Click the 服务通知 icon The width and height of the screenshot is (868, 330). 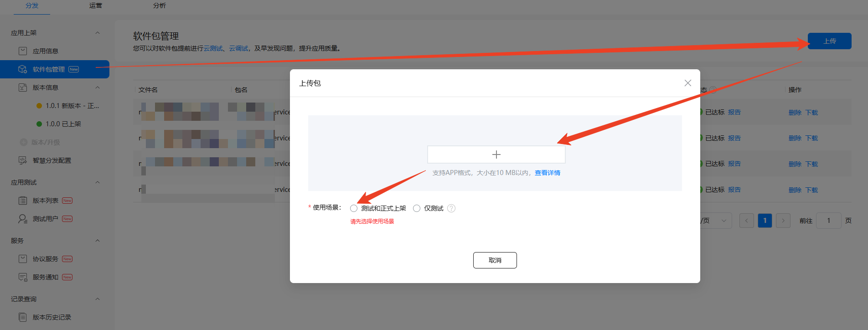click(x=23, y=277)
